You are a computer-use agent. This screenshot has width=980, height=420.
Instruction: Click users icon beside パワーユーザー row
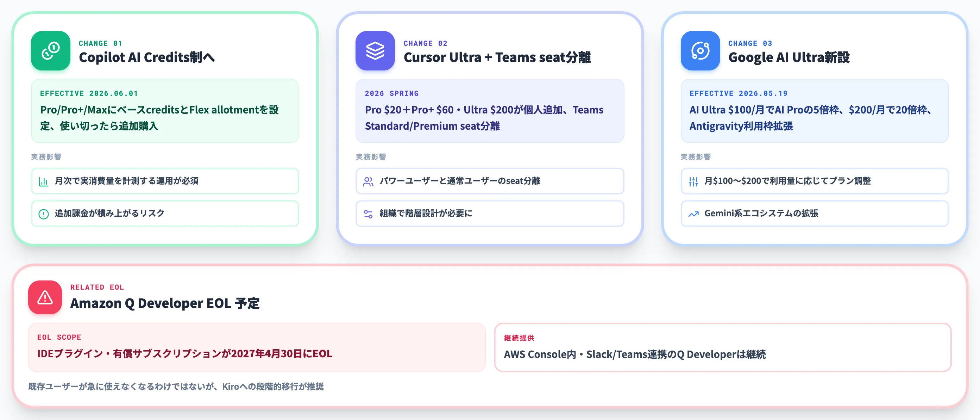(x=368, y=181)
